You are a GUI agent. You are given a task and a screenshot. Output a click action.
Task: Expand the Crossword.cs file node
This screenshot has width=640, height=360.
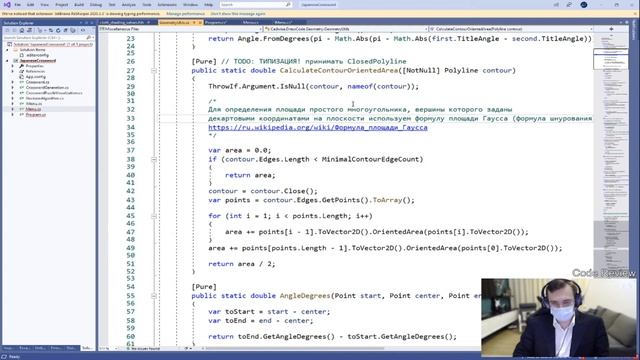pos(12,82)
